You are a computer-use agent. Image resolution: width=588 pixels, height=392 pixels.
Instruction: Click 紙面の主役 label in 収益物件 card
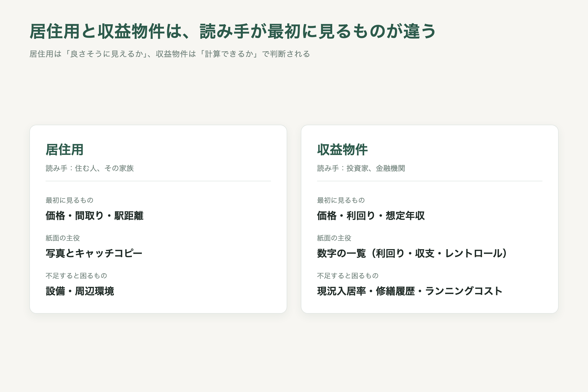point(334,238)
